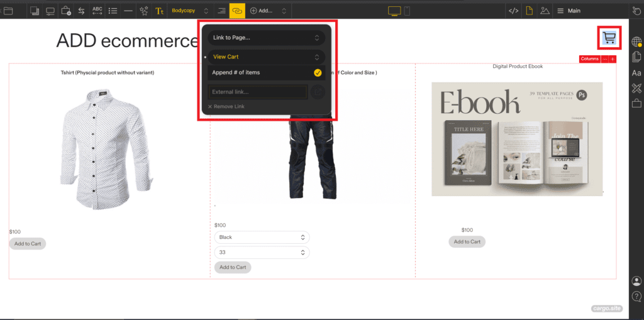The height and width of the screenshot is (320, 644).
Task: Click the Columns label tag
Action: pyautogui.click(x=589, y=59)
